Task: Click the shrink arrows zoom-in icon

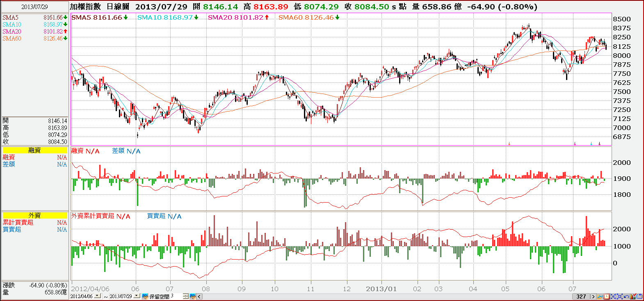Action: [x=613, y=296]
